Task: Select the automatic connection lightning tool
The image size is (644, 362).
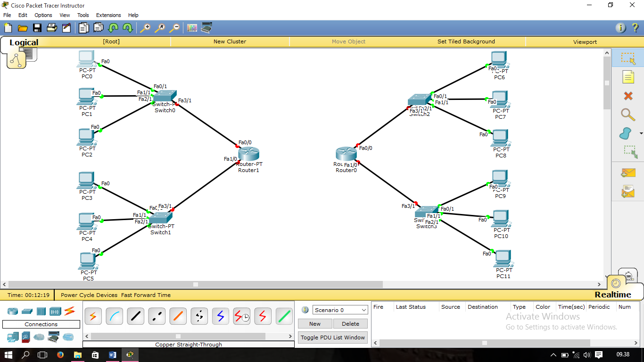Action: 93,316
